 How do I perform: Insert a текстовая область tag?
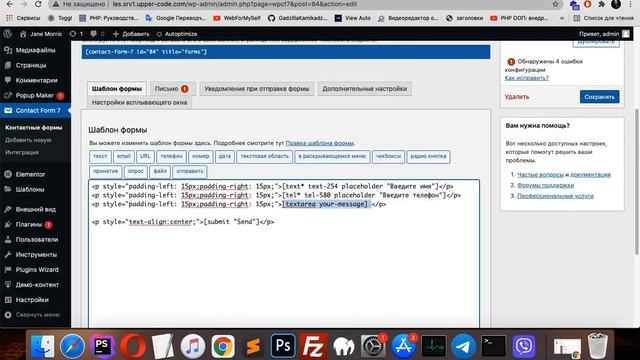[x=264, y=156]
